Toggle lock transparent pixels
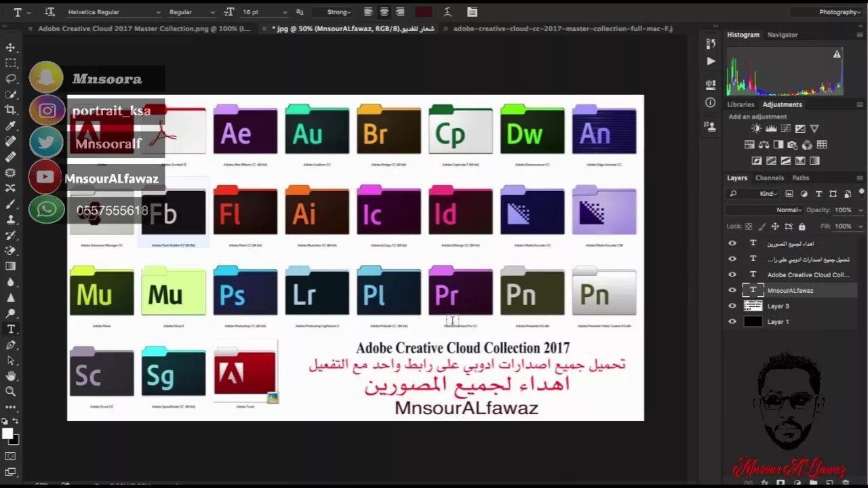The image size is (868, 488). tap(749, 226)
